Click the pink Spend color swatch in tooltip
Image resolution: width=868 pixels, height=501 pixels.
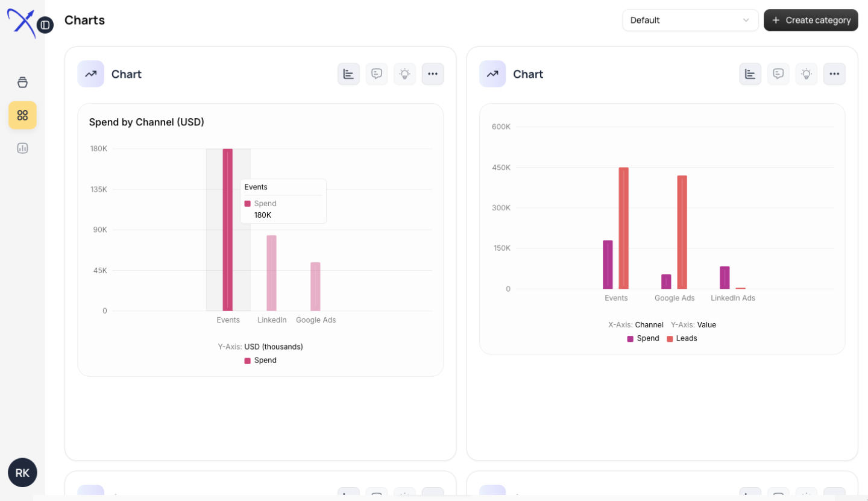click(x=247, y=204)
